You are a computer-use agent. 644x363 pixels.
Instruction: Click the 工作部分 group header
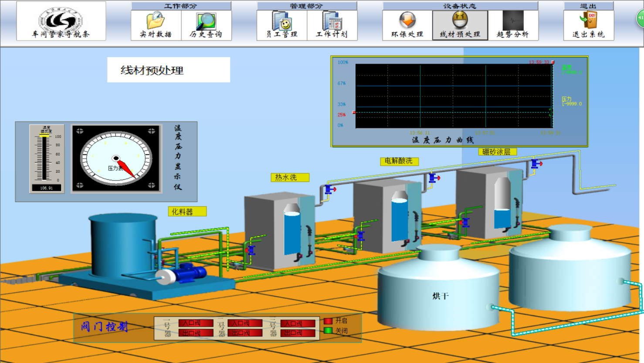point(181,6)
